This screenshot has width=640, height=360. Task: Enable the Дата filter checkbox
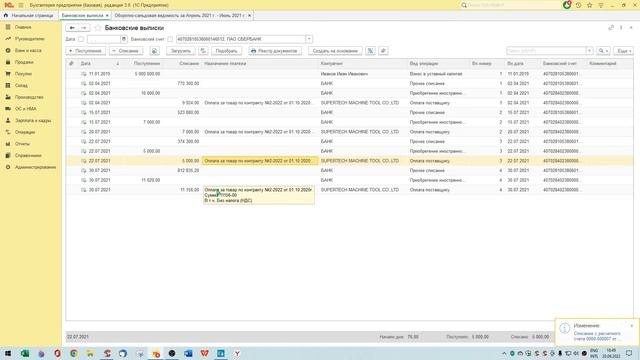coord(81,39)
